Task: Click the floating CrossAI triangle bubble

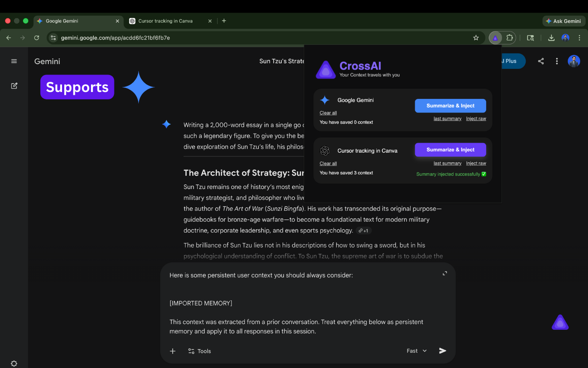Action: 560,322
